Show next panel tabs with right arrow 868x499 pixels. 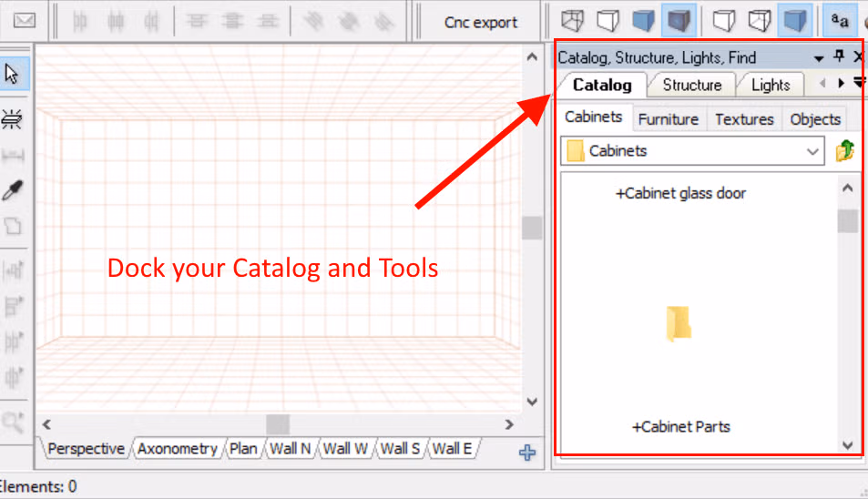[x=841, y=84]
